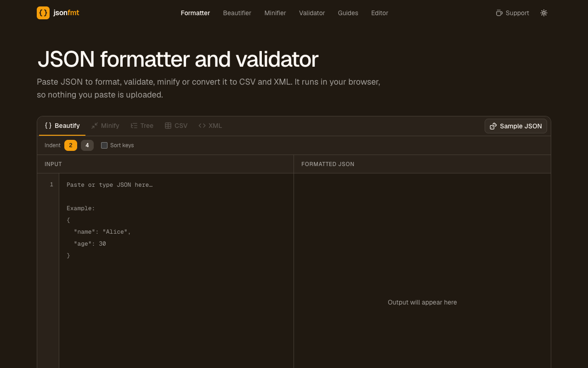Click the CSV table icon

[x=168, y=126]
